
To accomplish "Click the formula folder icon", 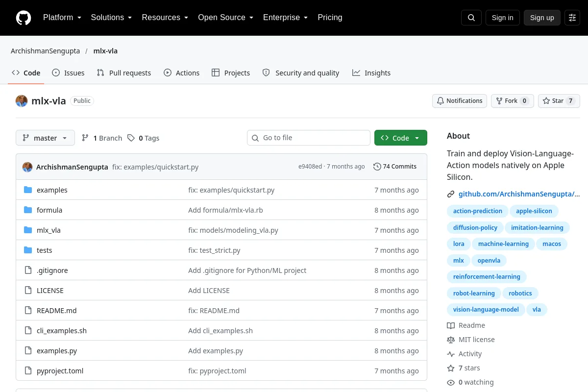I will click(x=28, y=210).
